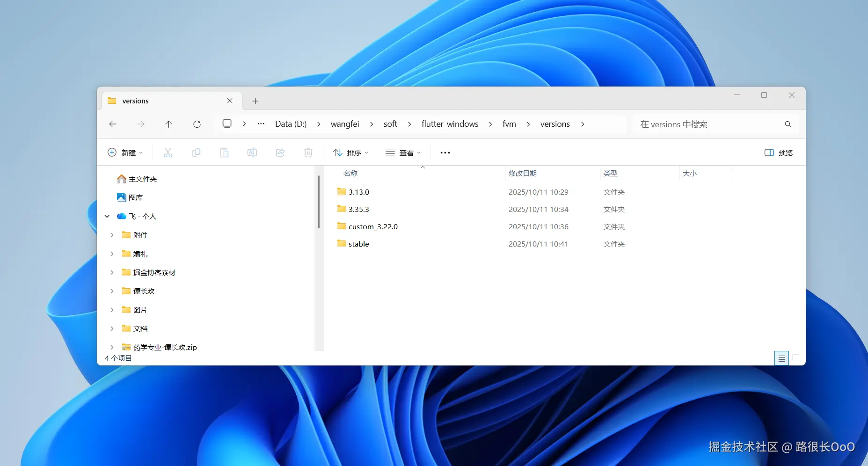Click the versions breadcrumb segment
This screenshot has width=868, height=466.
click(555, 124)
